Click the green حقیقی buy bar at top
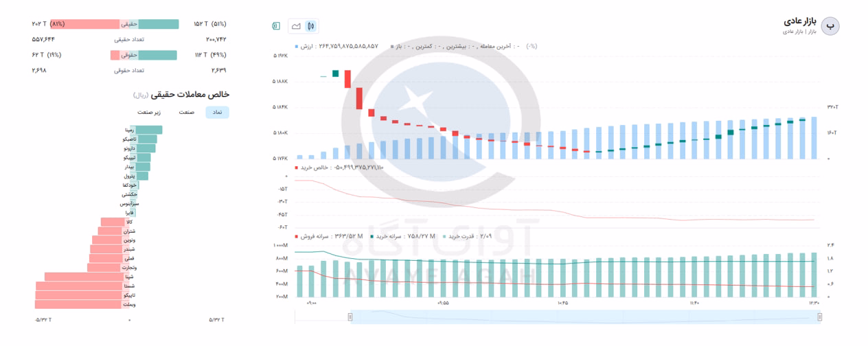868x346 pixels. point(150,24)
